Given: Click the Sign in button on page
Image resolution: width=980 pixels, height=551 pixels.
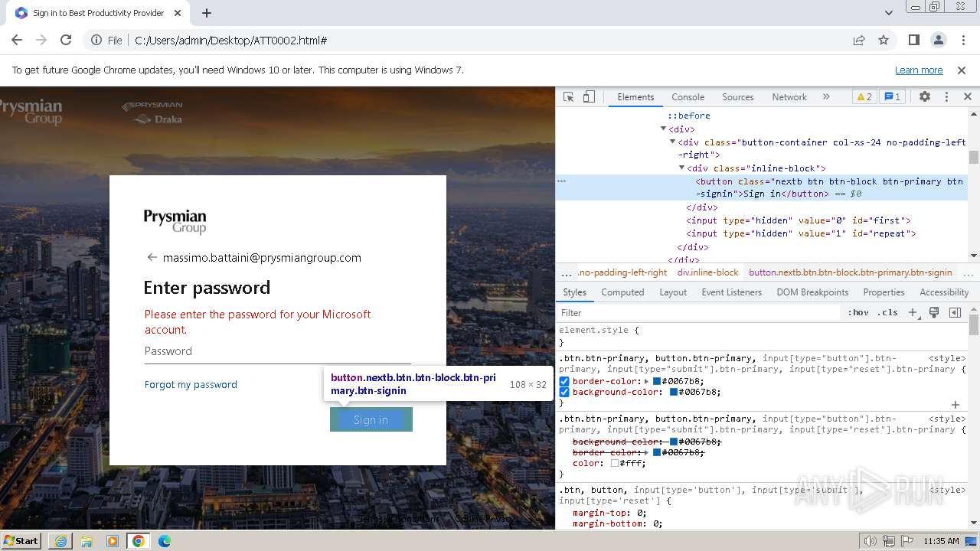Looking at the screenshot, I should point(371,419).
